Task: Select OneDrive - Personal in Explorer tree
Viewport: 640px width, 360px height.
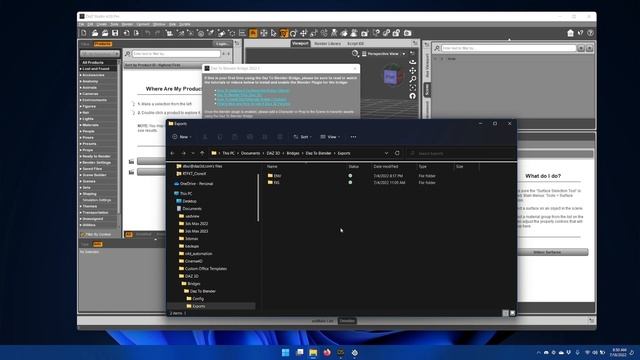Action: [193, 184]
